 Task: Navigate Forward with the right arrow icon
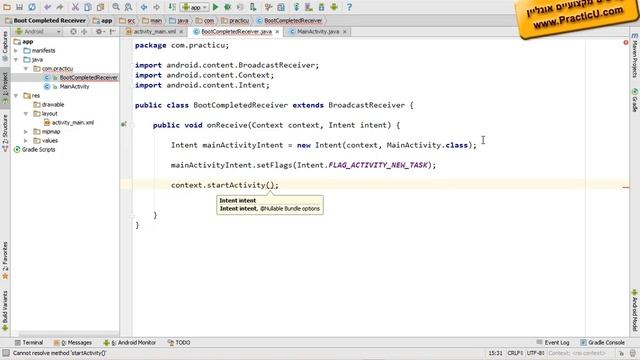pos(156,7)
